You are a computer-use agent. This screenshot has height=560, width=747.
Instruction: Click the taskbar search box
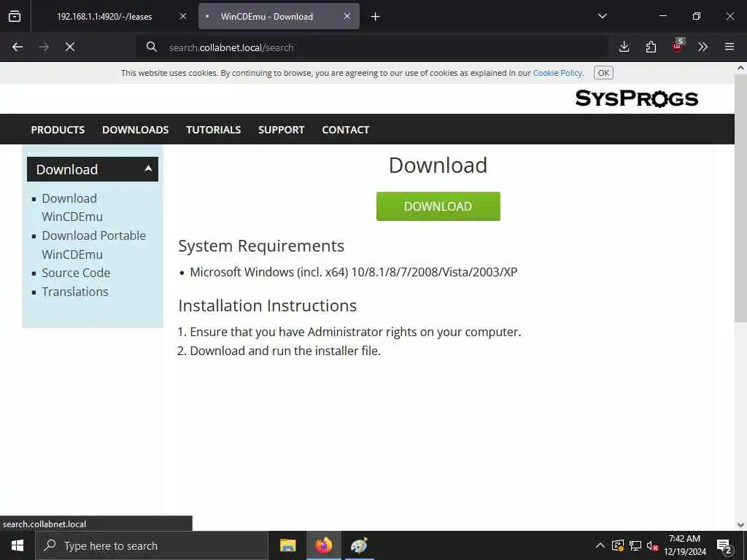point(152,545)
